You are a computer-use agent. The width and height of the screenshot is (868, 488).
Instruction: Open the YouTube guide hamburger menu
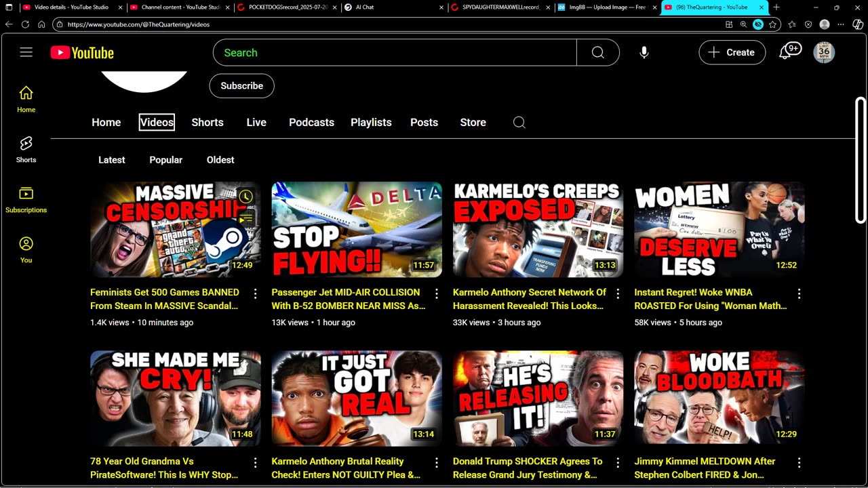[26, 52]
